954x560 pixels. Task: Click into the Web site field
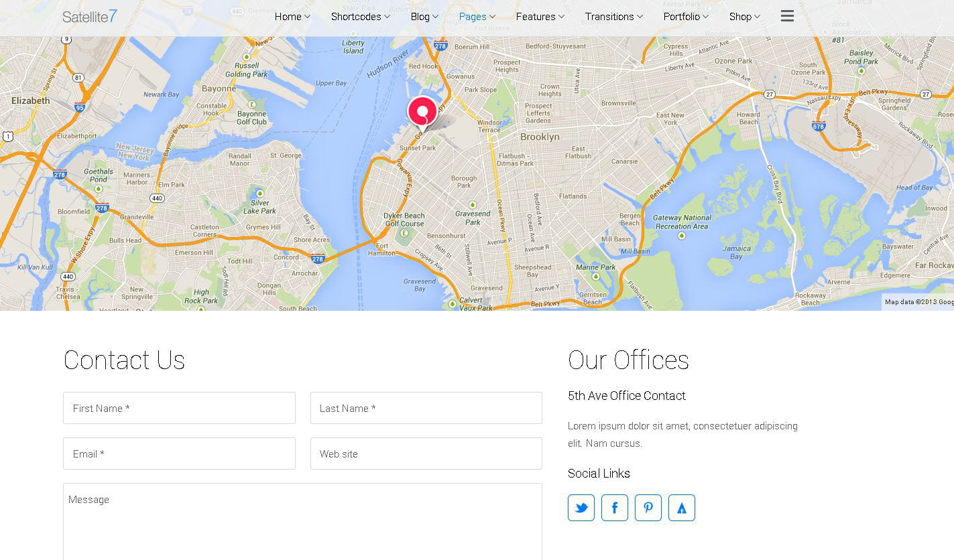point(426,453)
